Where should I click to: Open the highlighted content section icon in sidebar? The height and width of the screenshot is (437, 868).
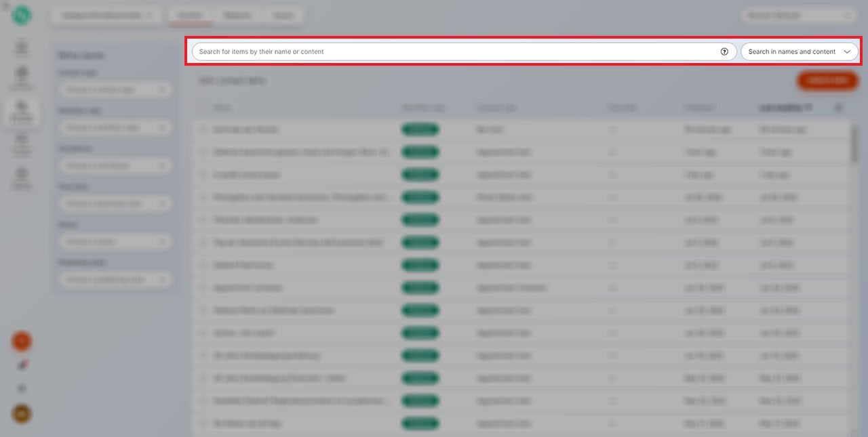[22, 110]
